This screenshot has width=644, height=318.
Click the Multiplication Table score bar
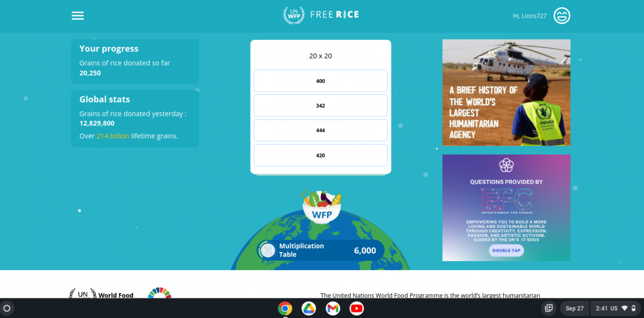320,250
